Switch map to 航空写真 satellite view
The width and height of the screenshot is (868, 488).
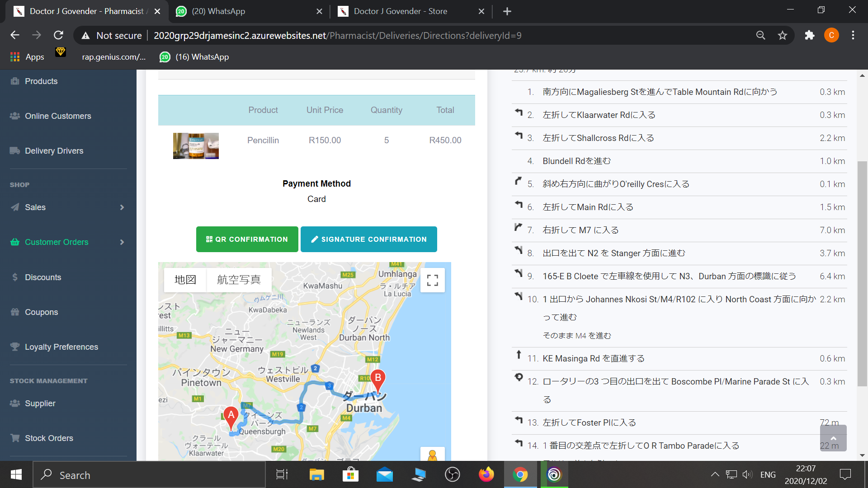pyautogui.click(x=239, y=280)
